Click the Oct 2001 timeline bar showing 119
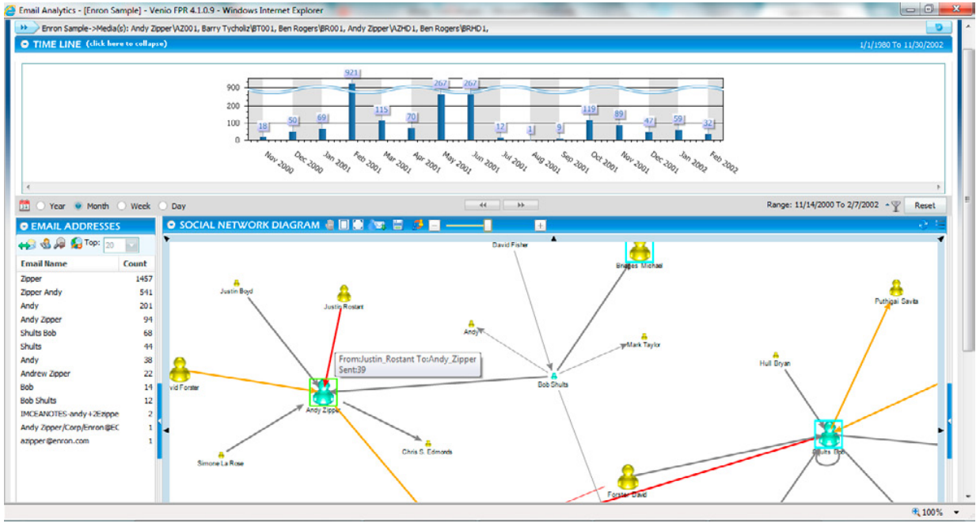 point(589,130)
